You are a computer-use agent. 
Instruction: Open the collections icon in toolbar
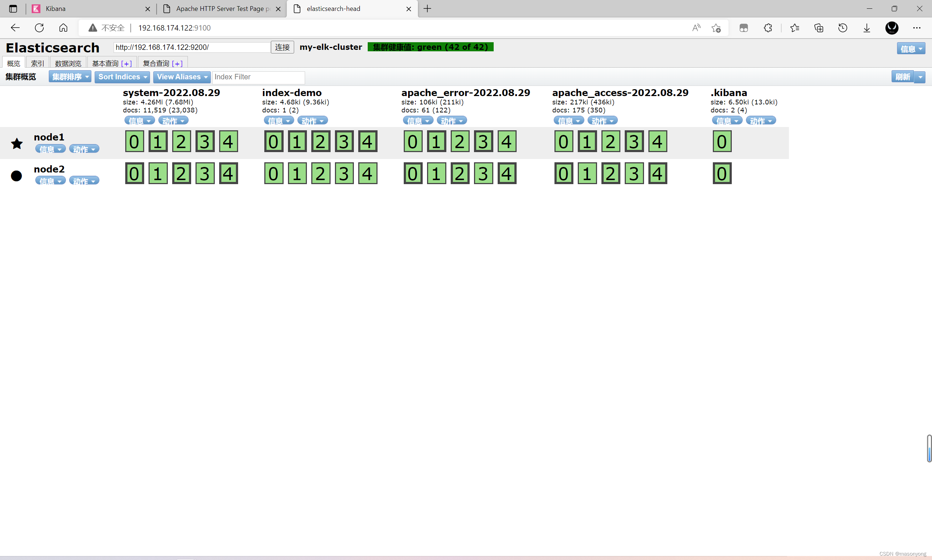click(x=819, y=28)
